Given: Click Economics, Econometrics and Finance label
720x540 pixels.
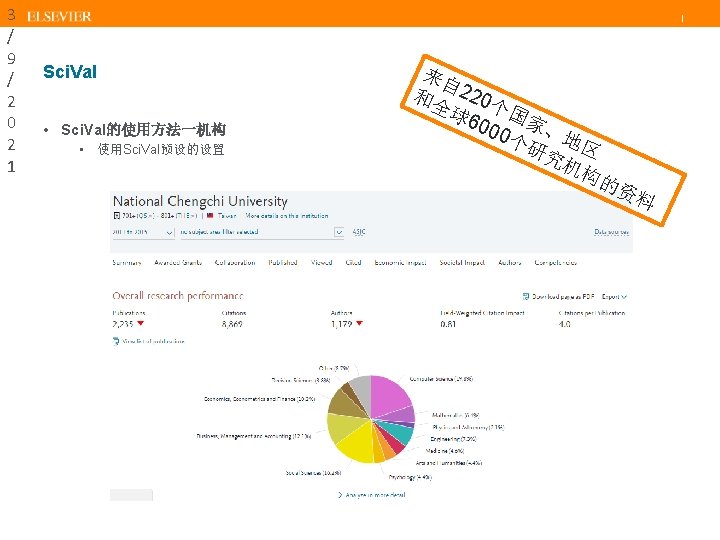Looking at the screenshot, I should [x=259, y=399].
